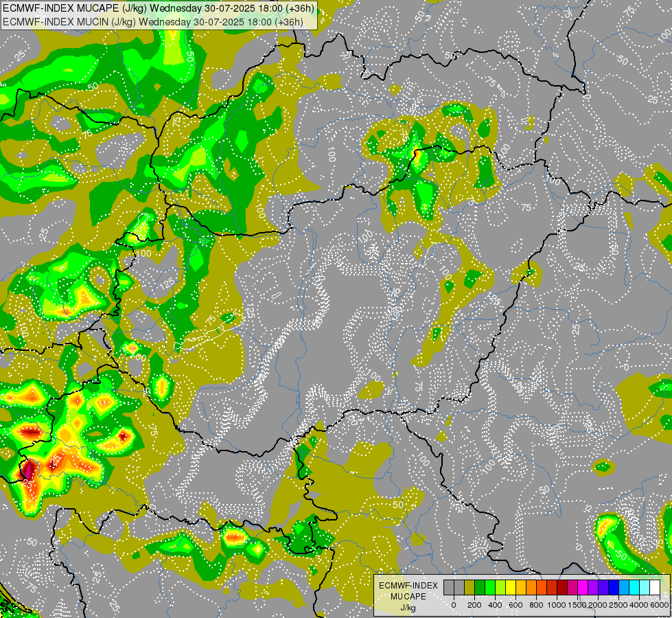The width and height of the screenshot is (672, 618).
Task: Click the 'J/kg' unit label in the legend
Action: click(x=408, y=608)
